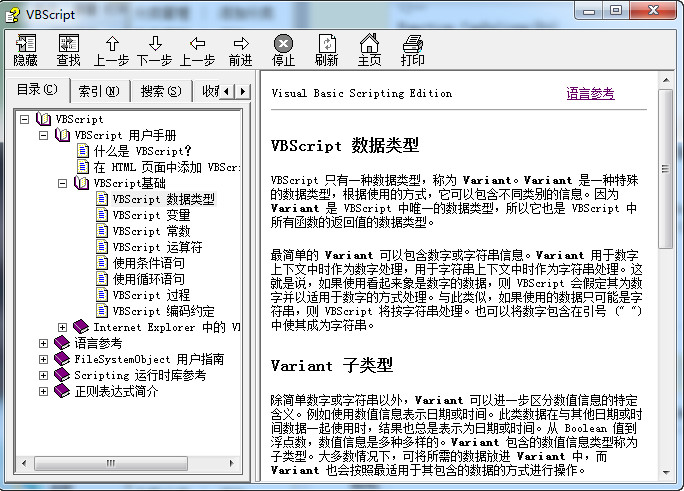
Task: Switch to the 索引(N) tab
Action: [99, 91]
